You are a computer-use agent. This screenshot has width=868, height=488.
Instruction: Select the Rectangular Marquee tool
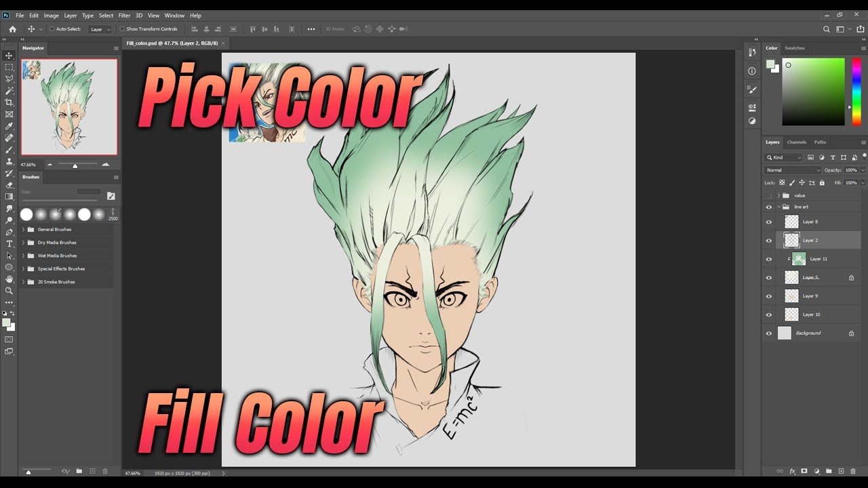[x=9, y=67]
